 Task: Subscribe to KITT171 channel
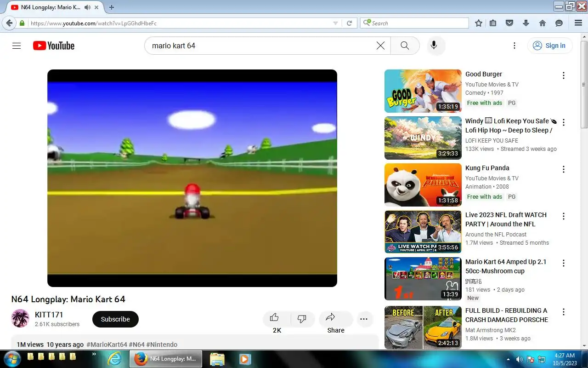(x=115, y=319)
